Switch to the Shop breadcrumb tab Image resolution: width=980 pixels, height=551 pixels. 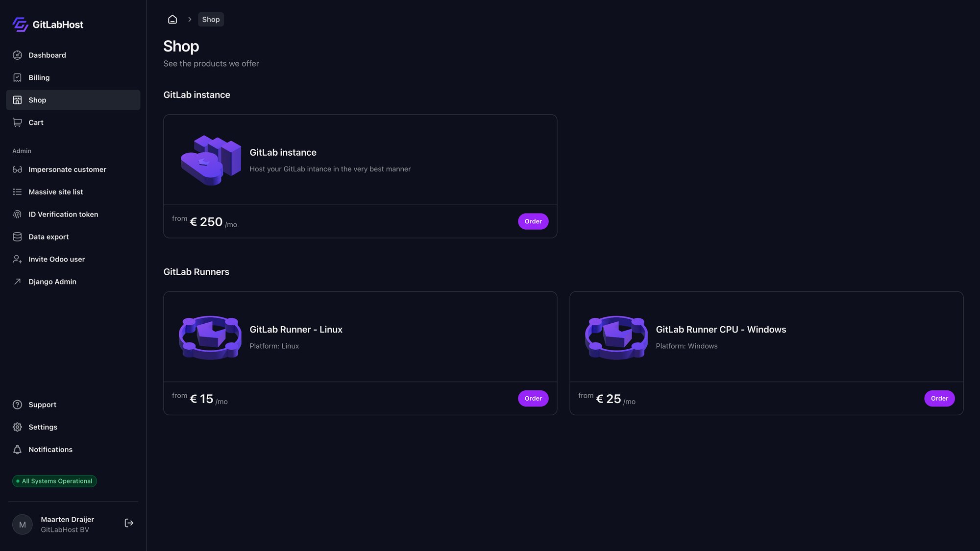(x=211, y=19)
